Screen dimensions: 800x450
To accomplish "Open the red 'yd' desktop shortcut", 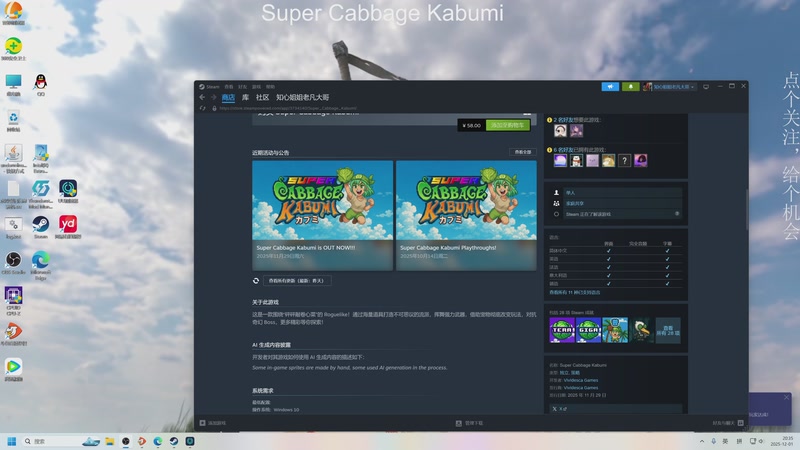I will pos(68,227).
